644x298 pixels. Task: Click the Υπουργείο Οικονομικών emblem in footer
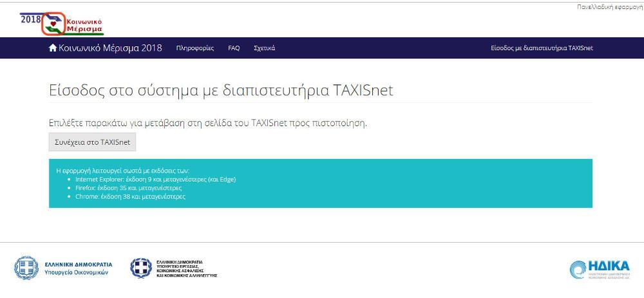pos(26,268)
